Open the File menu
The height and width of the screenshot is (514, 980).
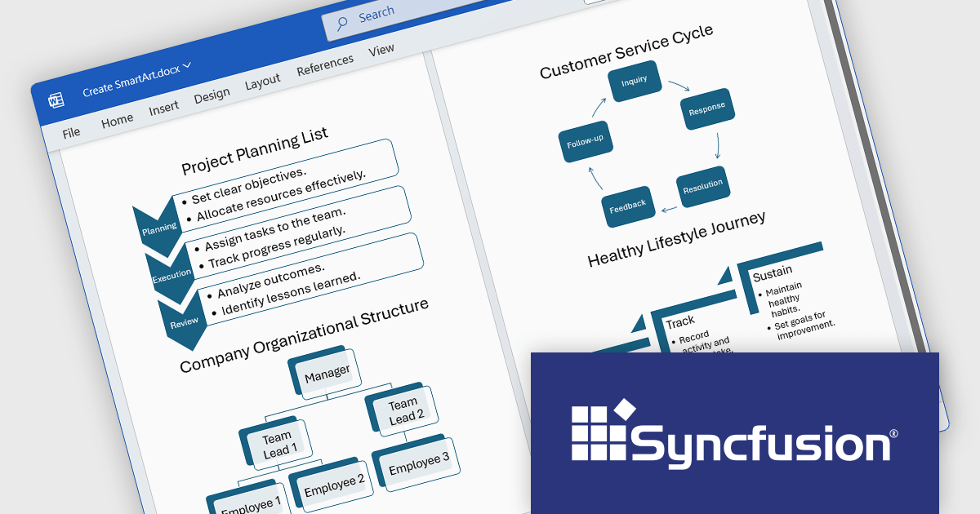point(71,132)
